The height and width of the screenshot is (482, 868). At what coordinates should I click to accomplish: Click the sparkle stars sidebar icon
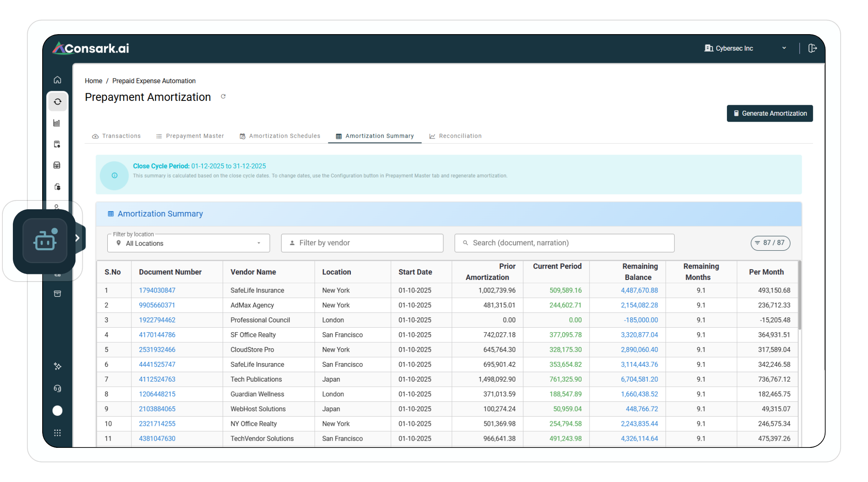(x=57, y=366)
